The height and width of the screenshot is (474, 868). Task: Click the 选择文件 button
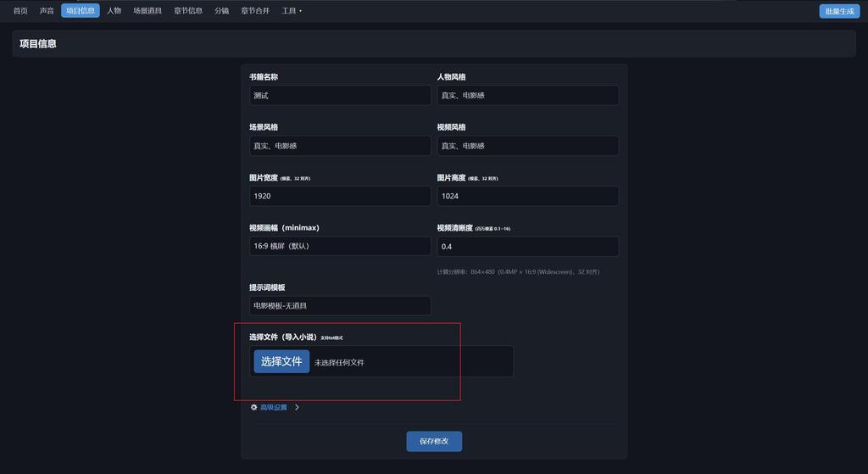coord(281,361)
